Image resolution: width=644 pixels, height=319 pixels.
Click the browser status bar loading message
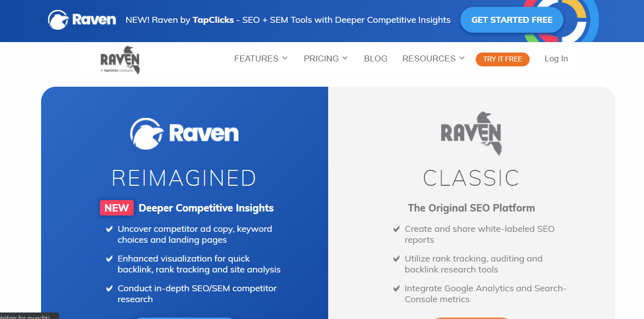tap(29, 316)
